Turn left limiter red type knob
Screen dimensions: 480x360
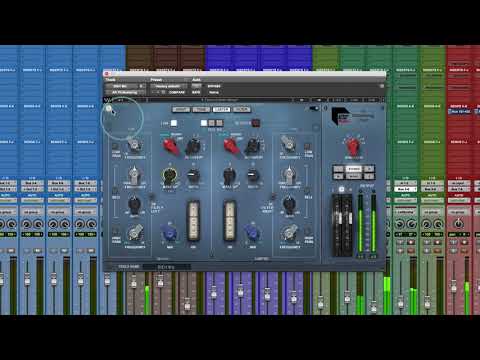[x=171, y=146]
